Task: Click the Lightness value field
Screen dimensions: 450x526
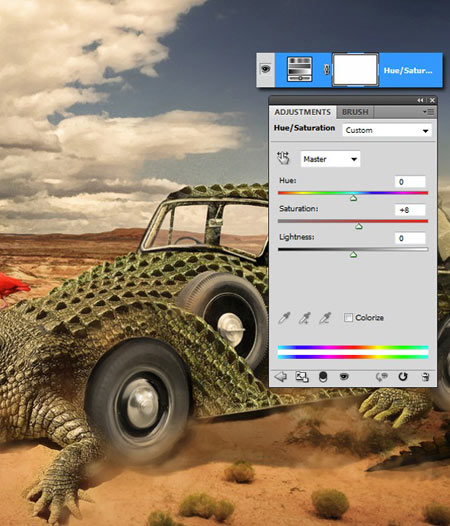Action: (410, 238)
